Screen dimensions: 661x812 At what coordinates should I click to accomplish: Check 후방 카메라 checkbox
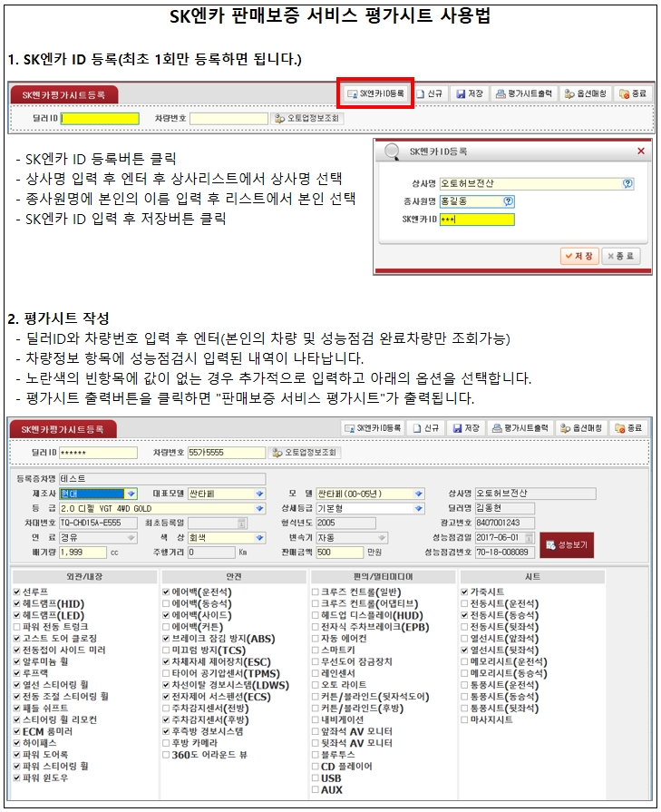click(166, 743)
